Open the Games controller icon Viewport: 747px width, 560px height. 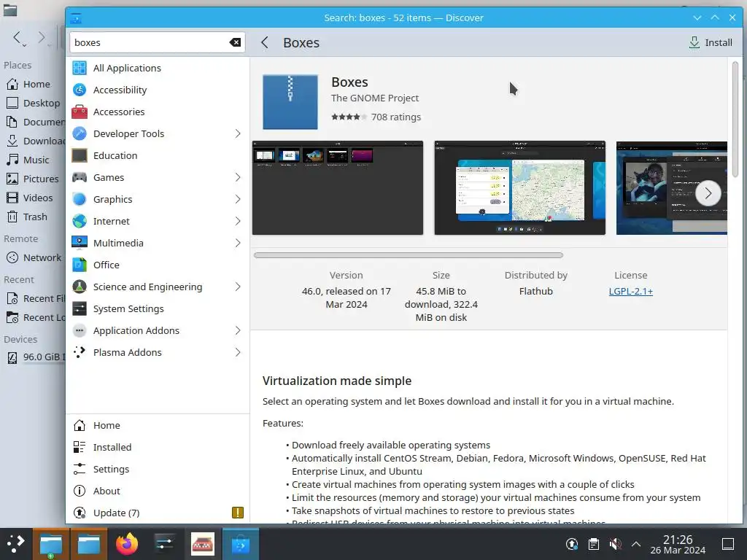coord(79,178)
